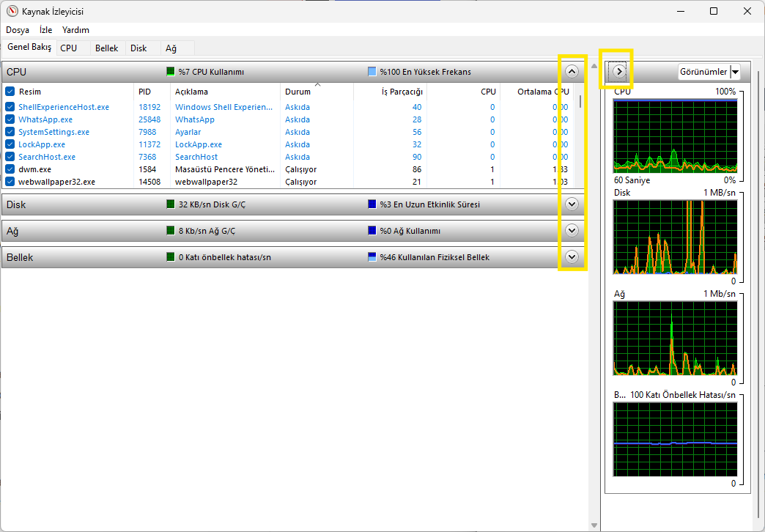Viewport: 765px width, 532px height.
Task: Click green Disk G/Ç legend square
Action: coord(170,204)
